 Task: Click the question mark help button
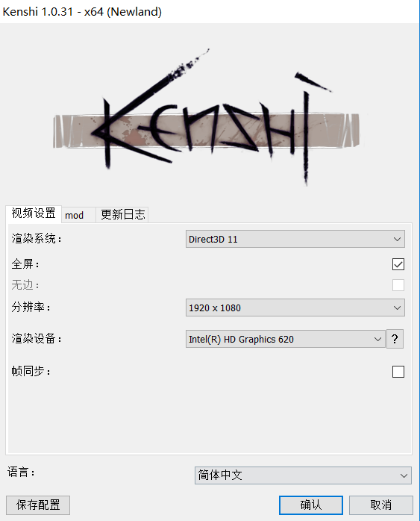pos(395,339)
